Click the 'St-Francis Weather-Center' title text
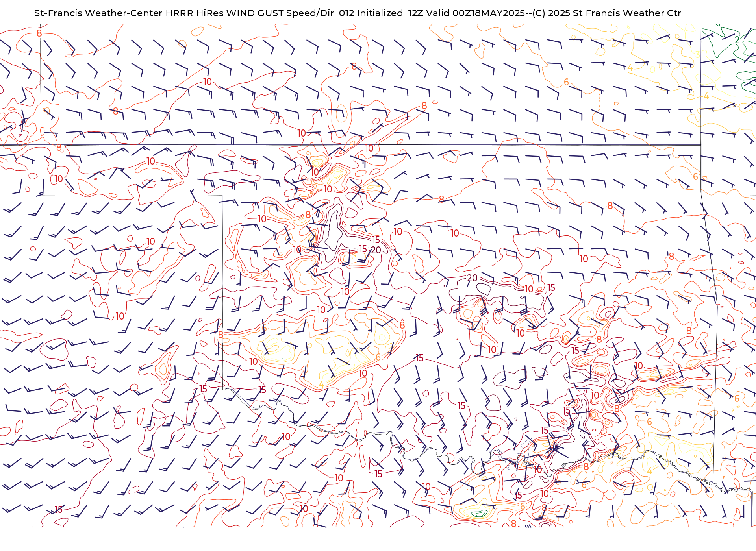The image size is (756, 551). pos(98,13)
